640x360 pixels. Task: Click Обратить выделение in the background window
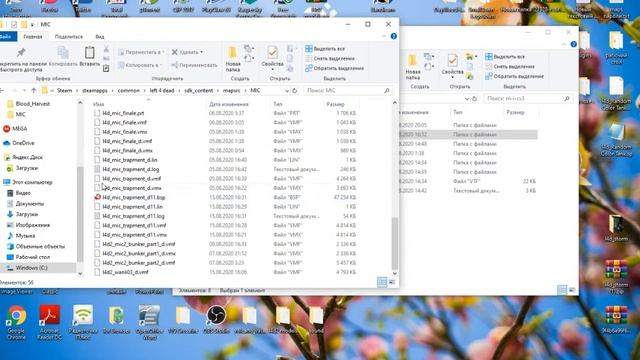point(514,76)
